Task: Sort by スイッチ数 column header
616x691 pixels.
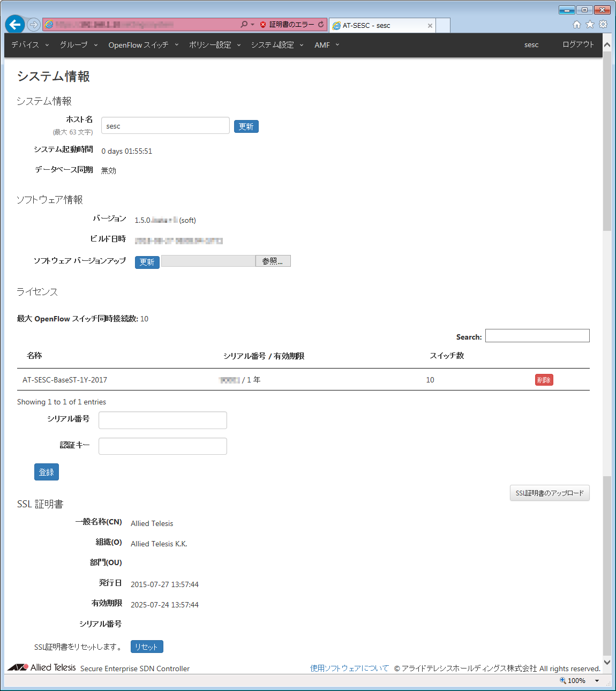Action: 447,356
